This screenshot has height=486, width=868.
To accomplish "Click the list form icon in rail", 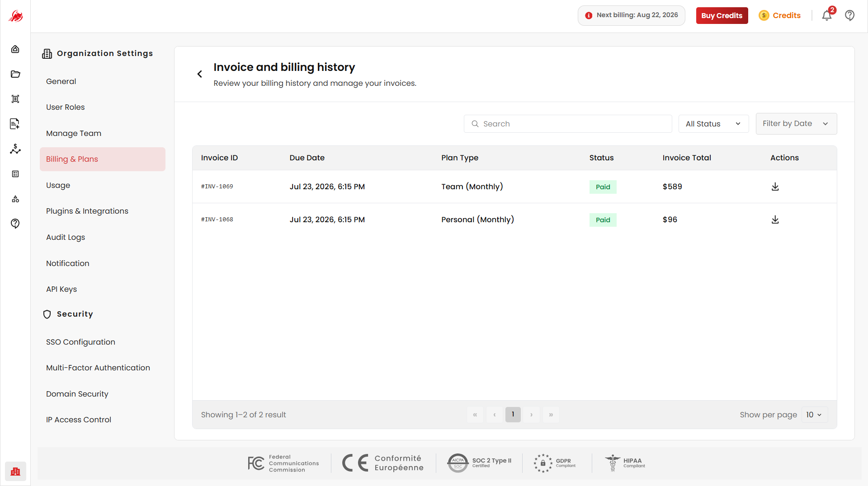I will pyautogui.click(x=15, y=174).
